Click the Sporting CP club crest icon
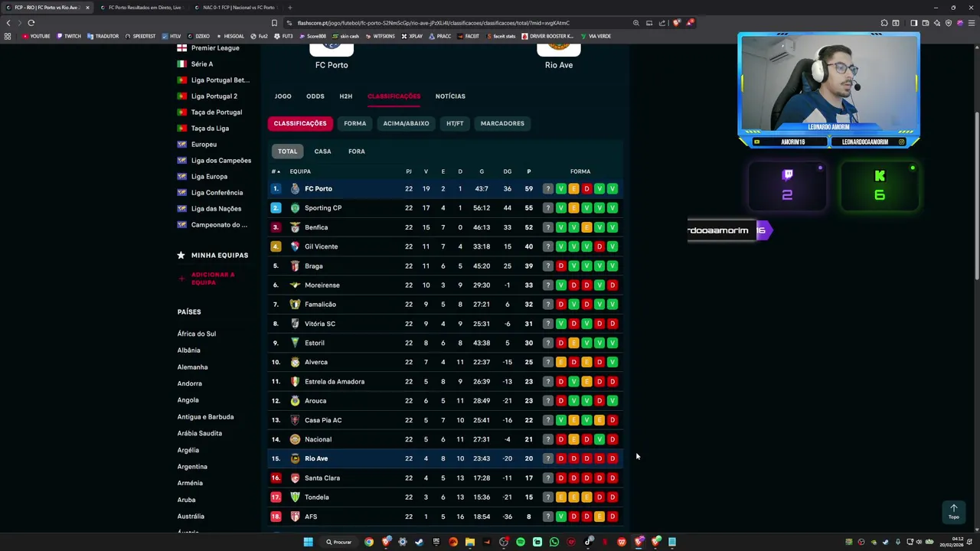 pos(295,208)
